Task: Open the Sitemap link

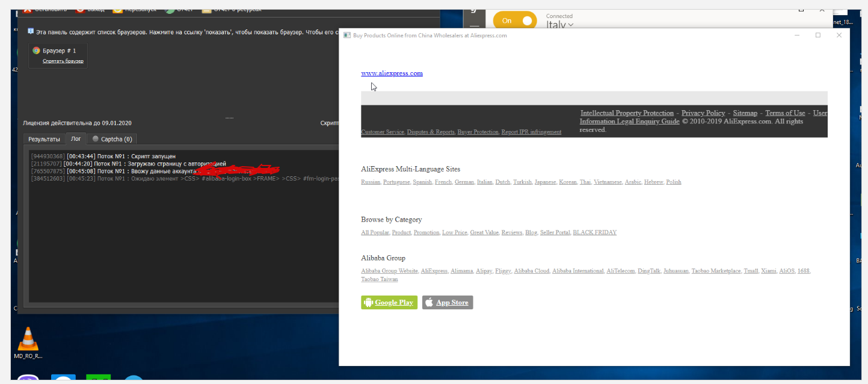Action: pyautogui.click(x=745, y=113)
